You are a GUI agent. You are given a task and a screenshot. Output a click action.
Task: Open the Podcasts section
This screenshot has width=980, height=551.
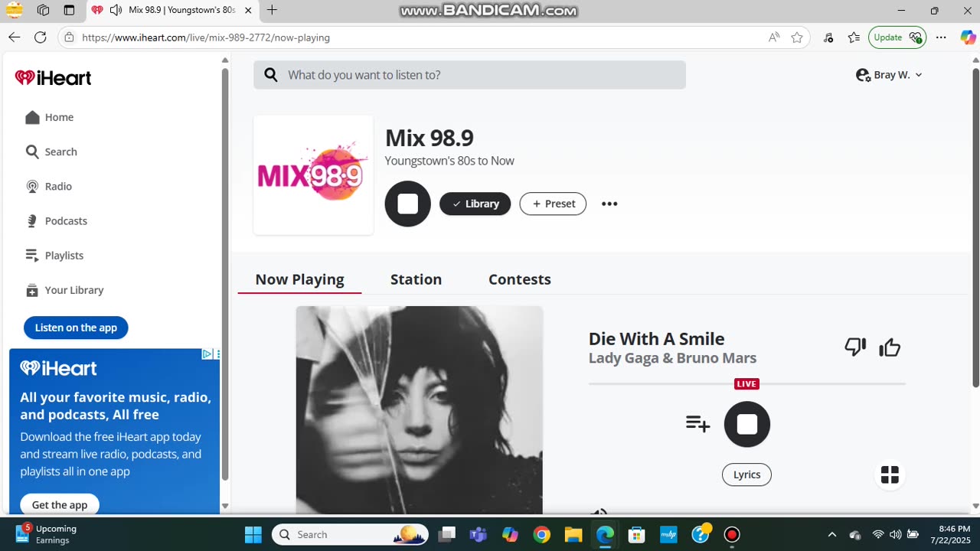click(x=57, y=220)
